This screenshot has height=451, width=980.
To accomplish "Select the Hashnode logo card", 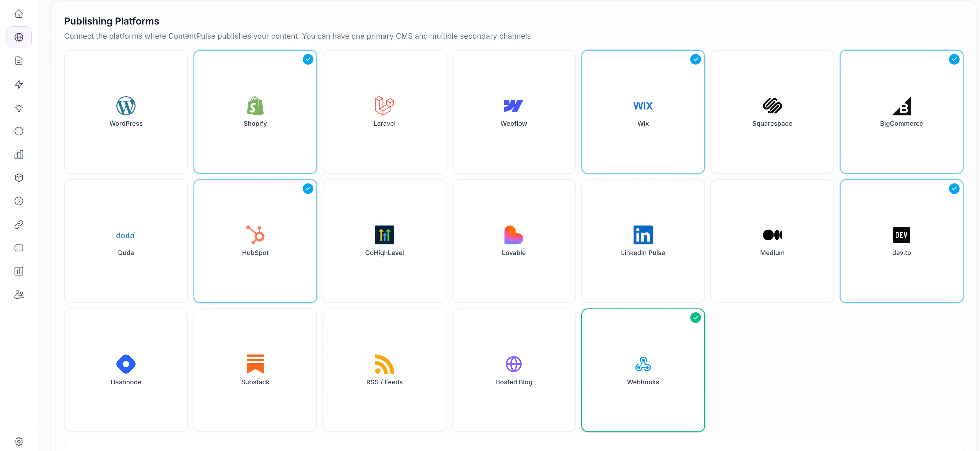I will (x=126, y=370).
